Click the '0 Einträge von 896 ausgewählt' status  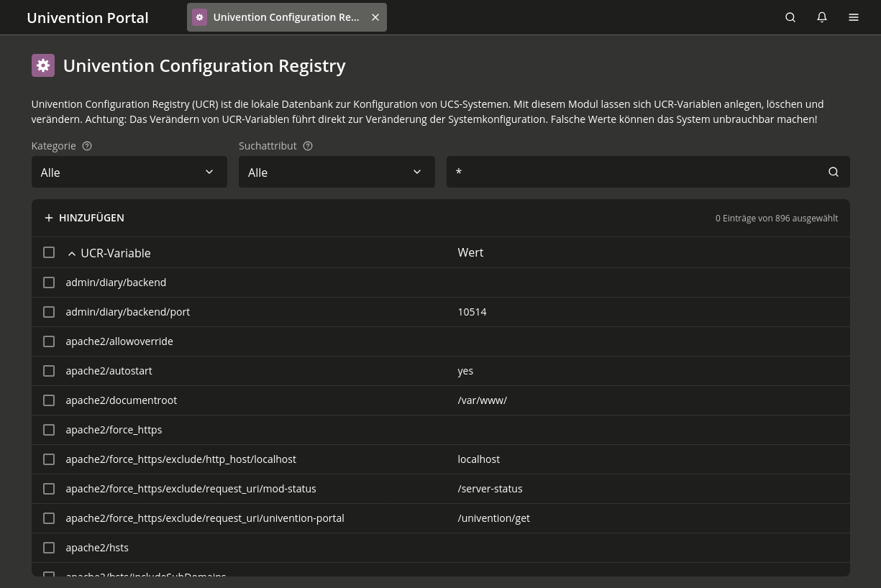777,218
